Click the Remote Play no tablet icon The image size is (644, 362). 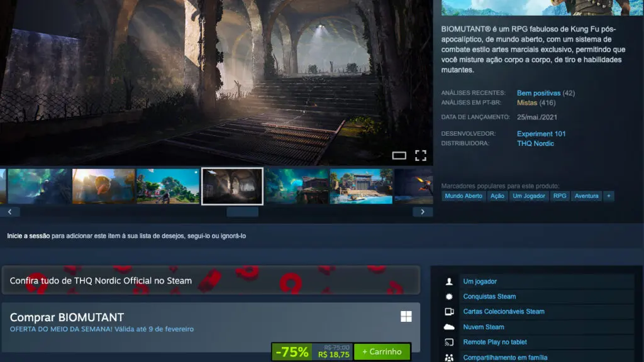click(x=448, y=341)
